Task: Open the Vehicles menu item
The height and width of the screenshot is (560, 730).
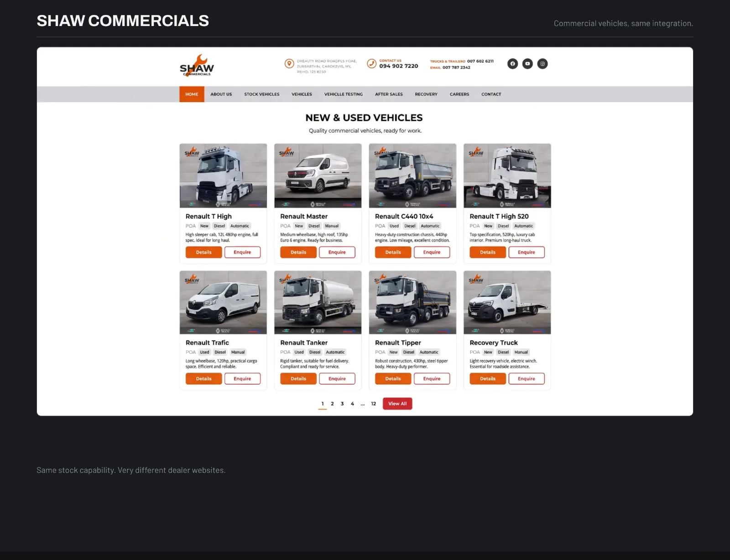Action: [x=302, y=94]
